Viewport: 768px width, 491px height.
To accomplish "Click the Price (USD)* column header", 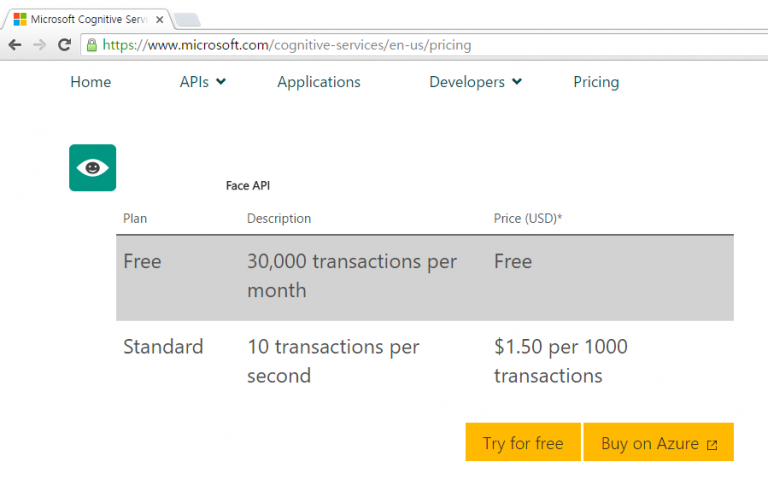I will pyautogui.click(x=527, y=218).
